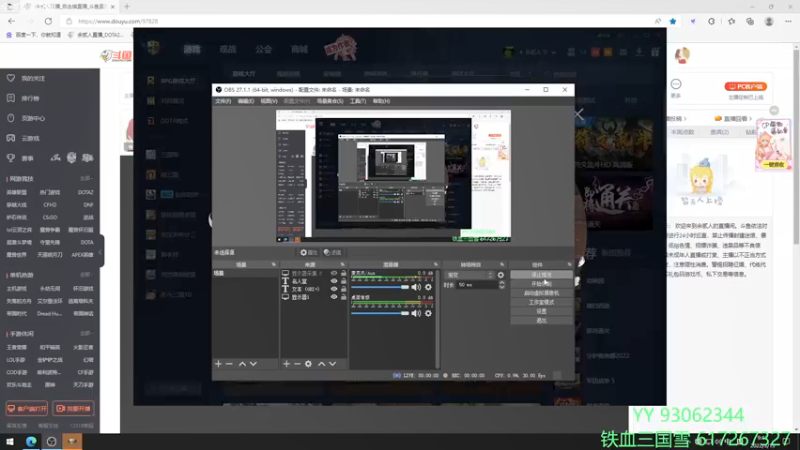The height and width of the screenshot is (450, 800).
Task: Open the 视图(V) menu in OBS
Action: click(269, 101)
